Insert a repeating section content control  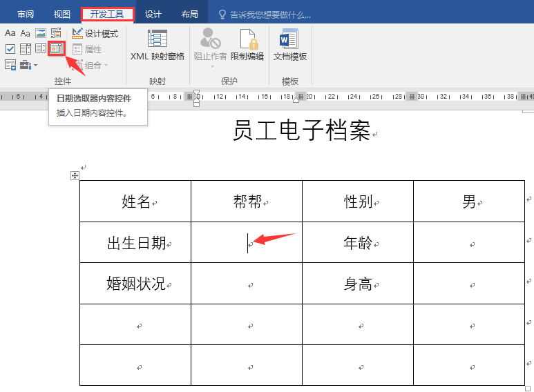click(x=10, y=65)
